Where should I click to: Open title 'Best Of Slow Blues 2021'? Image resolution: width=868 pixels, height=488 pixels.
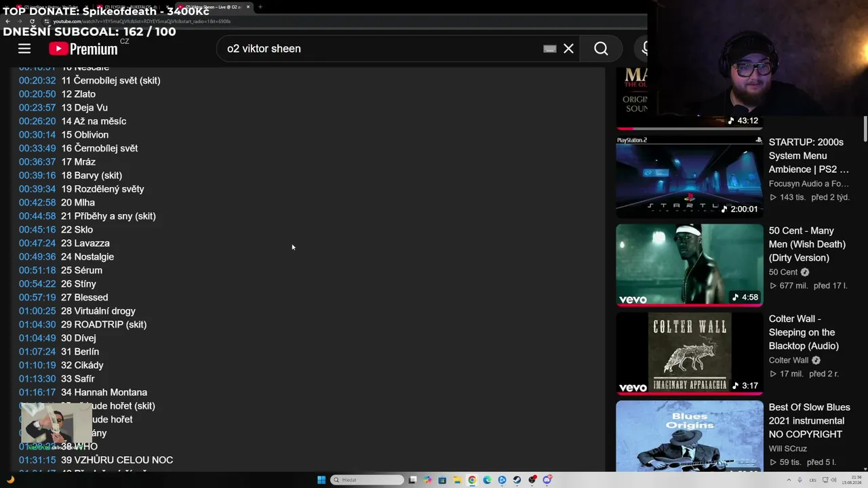coord(809,421)
